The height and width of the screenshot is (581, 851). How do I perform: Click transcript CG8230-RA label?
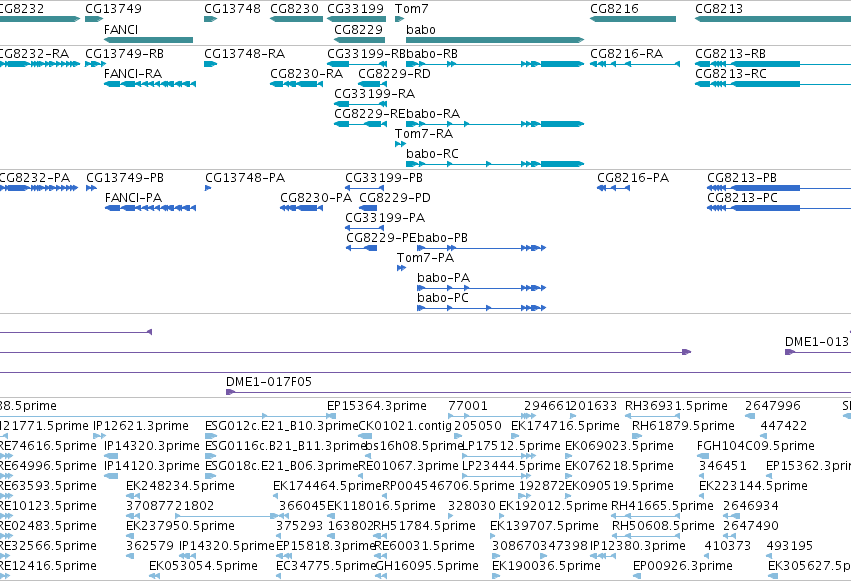[307, 74]
